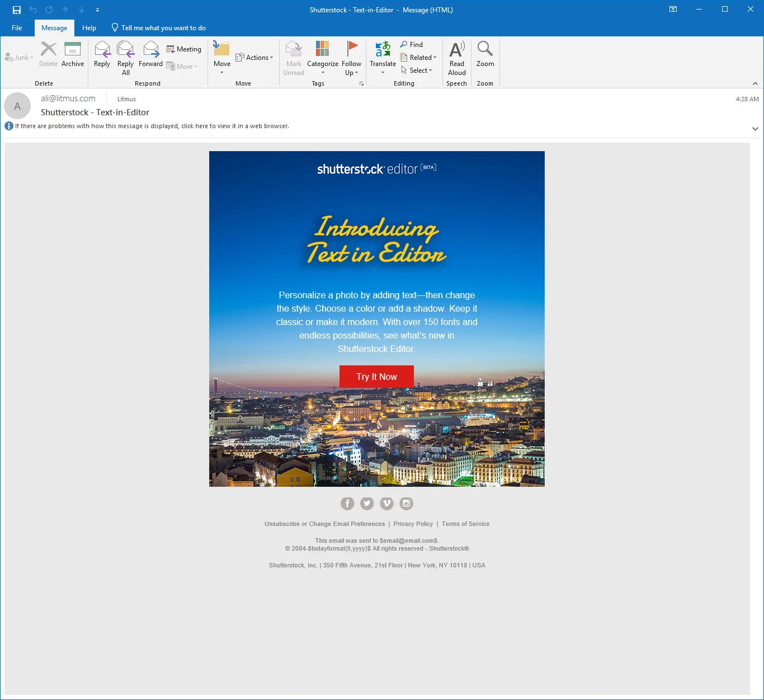This screenshot has height=700, width=764.
Task: Click the Try It Now button
Action: (376, 377)
